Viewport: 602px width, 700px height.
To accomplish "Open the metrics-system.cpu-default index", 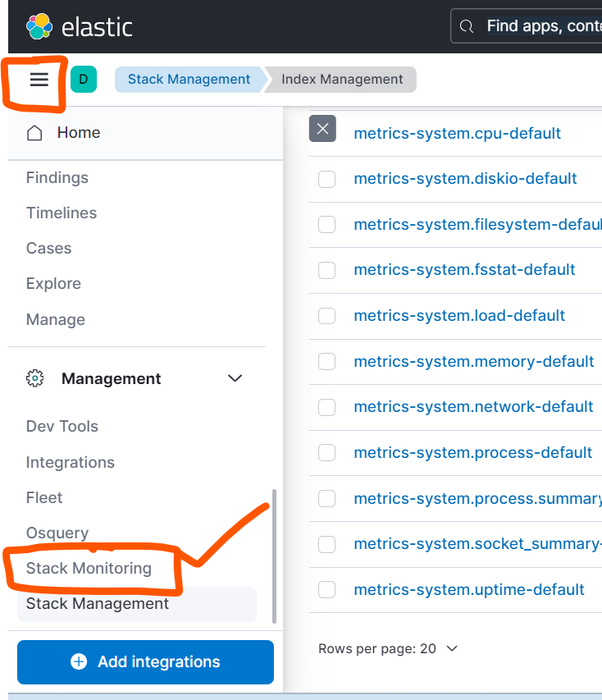I will coord(457,134).
